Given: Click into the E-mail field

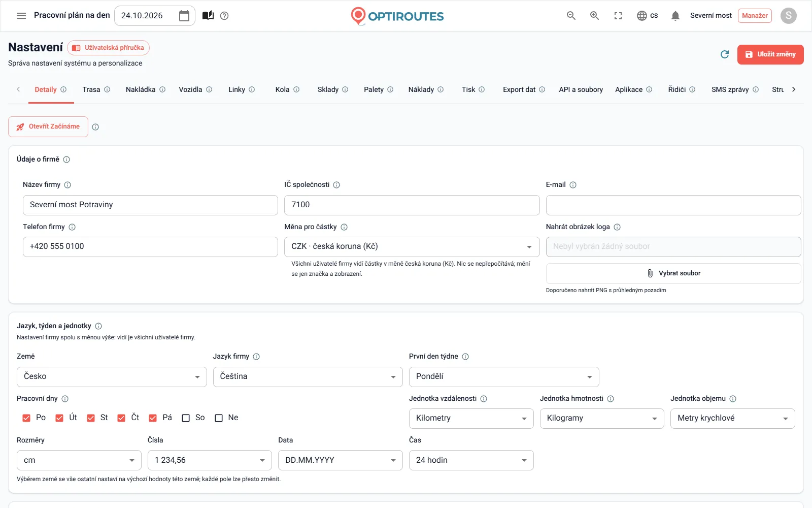Looking at the screenshot, I should click(x=673, y=205).
